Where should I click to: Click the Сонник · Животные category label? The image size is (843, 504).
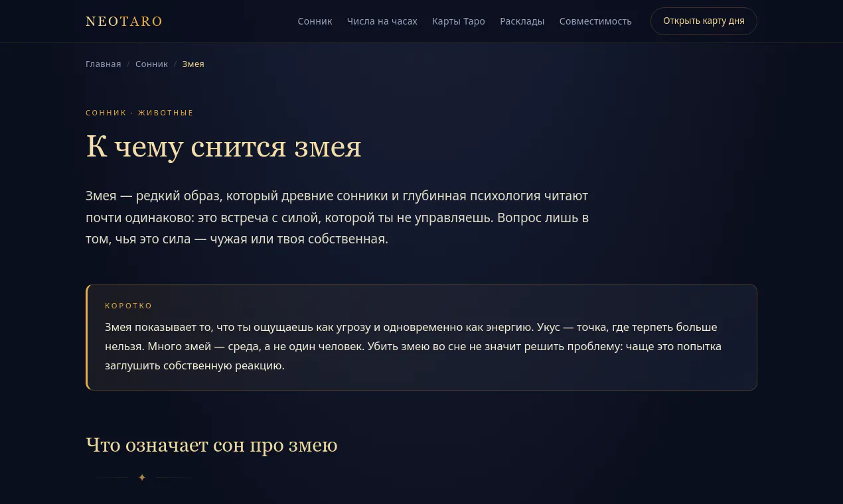(x=139, y=113)
